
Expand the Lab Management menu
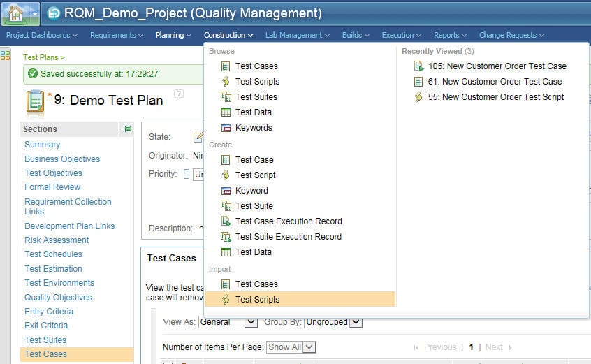point(298,35)
